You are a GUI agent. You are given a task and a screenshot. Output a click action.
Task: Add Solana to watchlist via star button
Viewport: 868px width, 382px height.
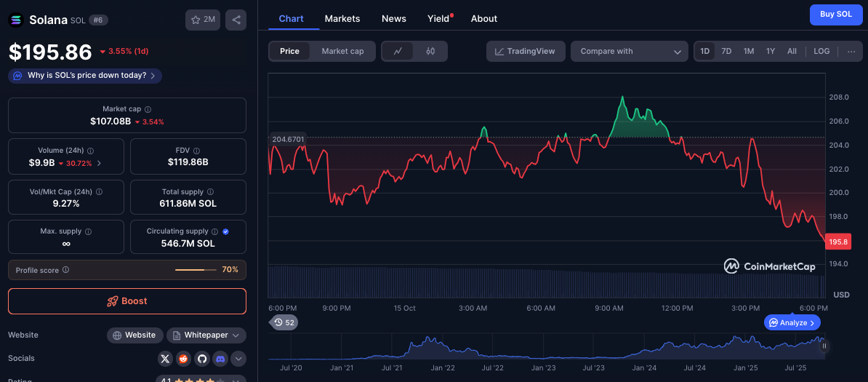point(203,20)
